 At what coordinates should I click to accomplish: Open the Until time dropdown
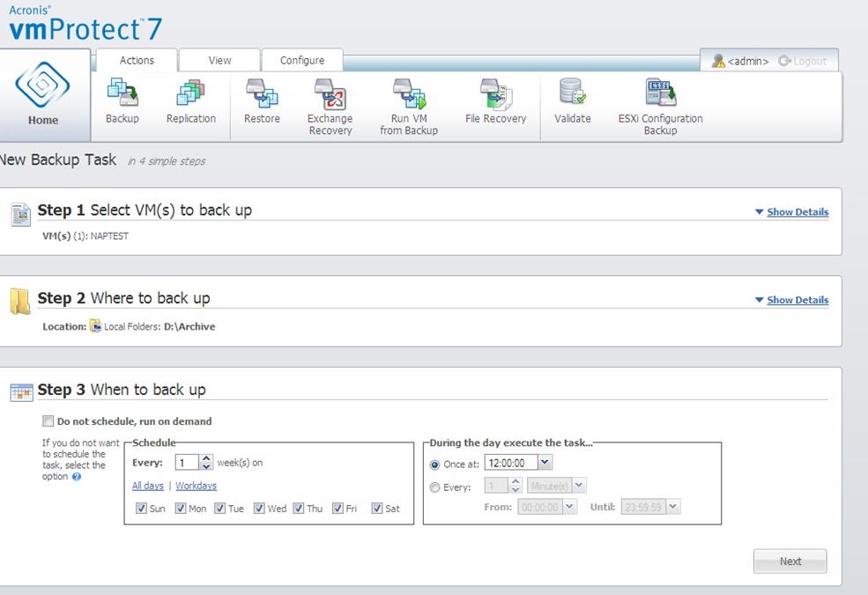(672, 507)
